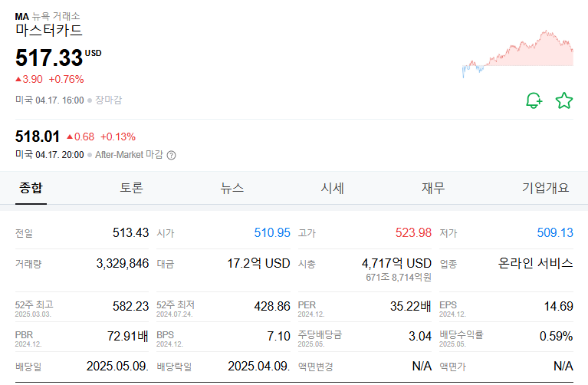Open the 뉴스 tab
Image resolution: width=588 pixels, height=385 pixels.
click(232, 188)
